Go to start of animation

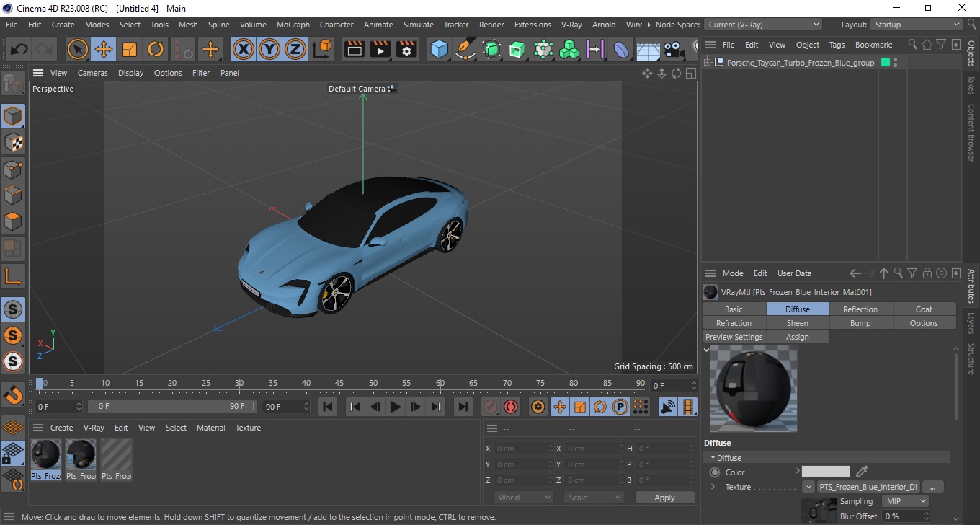point(328,407)
